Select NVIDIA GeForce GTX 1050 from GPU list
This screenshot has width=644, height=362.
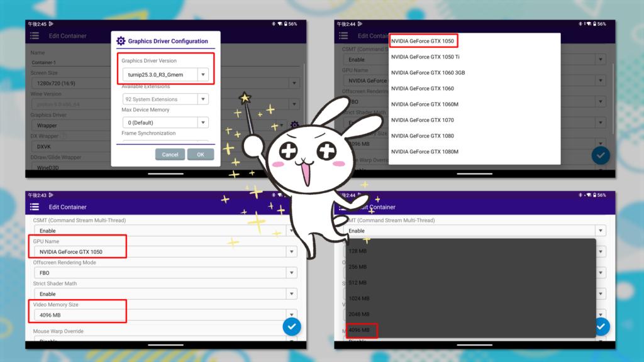click(474, 41)
